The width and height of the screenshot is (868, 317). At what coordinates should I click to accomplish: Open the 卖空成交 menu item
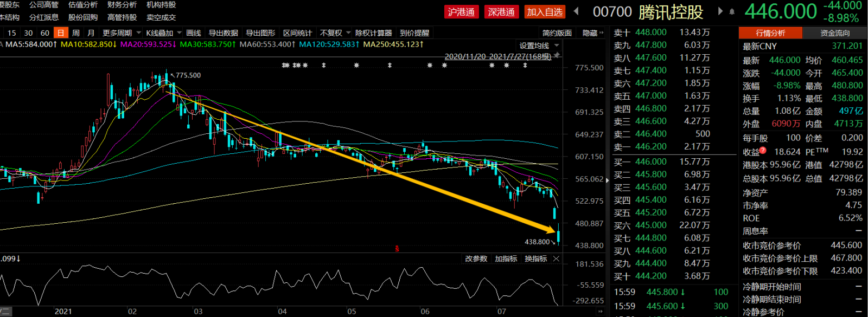click(161, 17)
